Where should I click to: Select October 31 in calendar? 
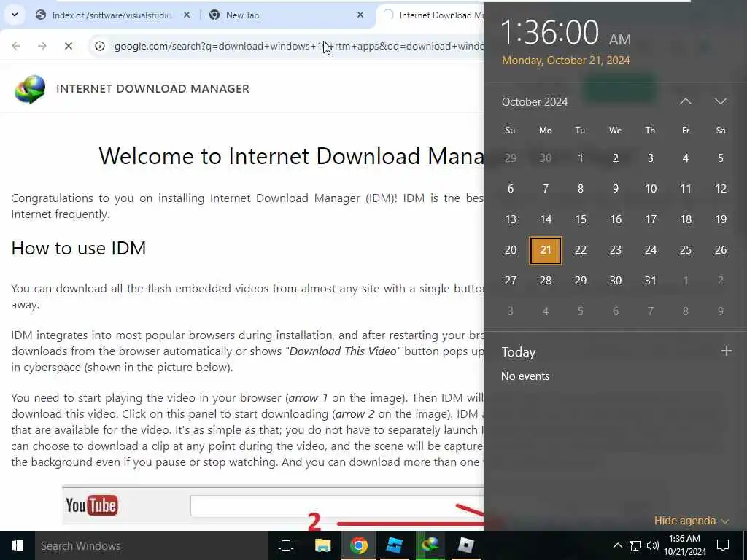tap(650, 281)
